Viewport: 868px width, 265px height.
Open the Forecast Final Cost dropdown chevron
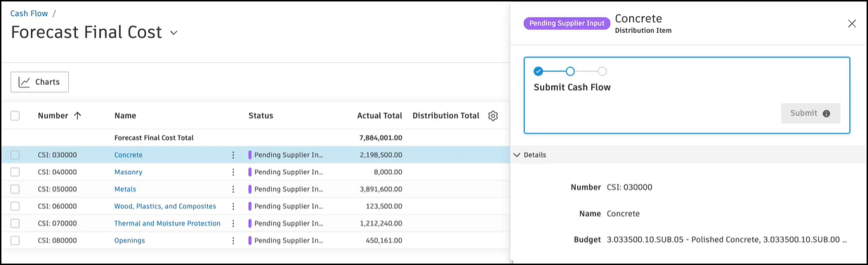point(174,33)
